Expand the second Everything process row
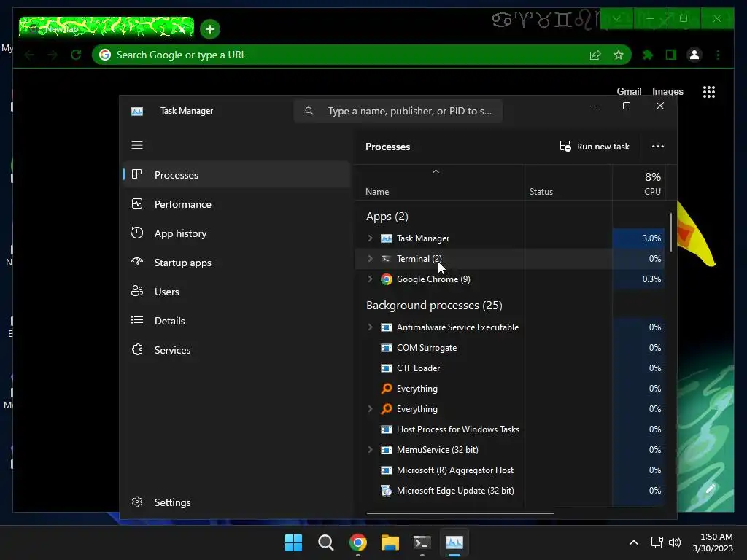Viewport: 747px width, 560px height. [370, 409]
